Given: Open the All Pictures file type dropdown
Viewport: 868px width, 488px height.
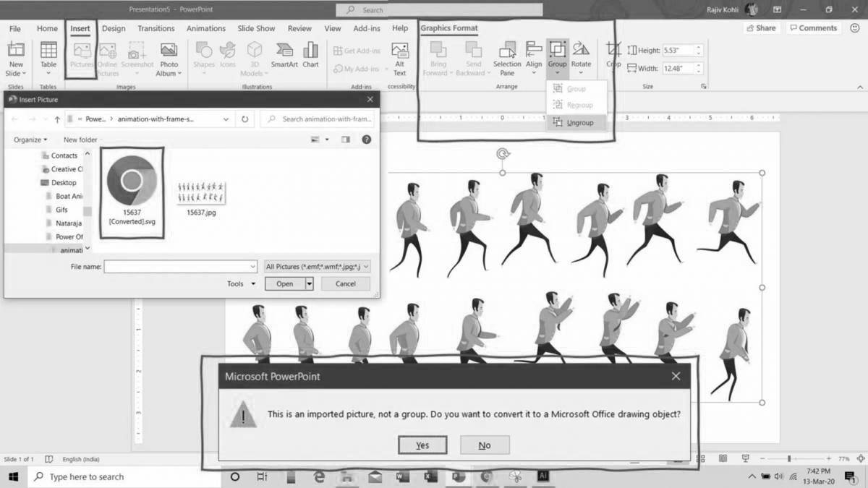Looking at the screenshot, I should click(x=316, y=266).
